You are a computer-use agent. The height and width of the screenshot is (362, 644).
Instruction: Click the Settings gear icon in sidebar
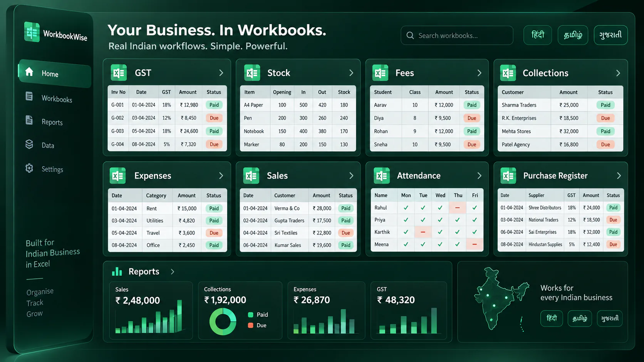tap(29, 168)
